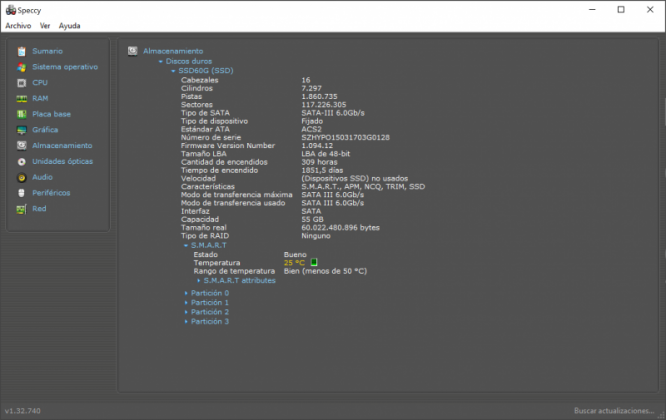Click the v1.32.740 version label

click(23, 411)
